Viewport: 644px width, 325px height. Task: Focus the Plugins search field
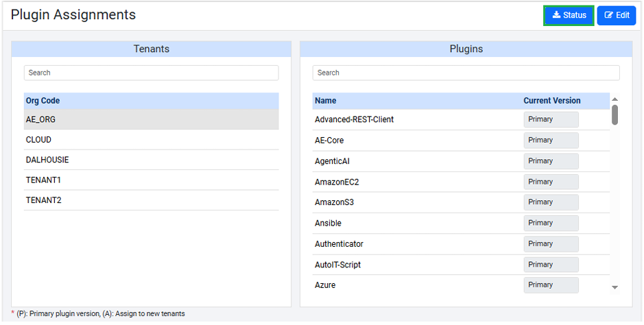[466, 73]
